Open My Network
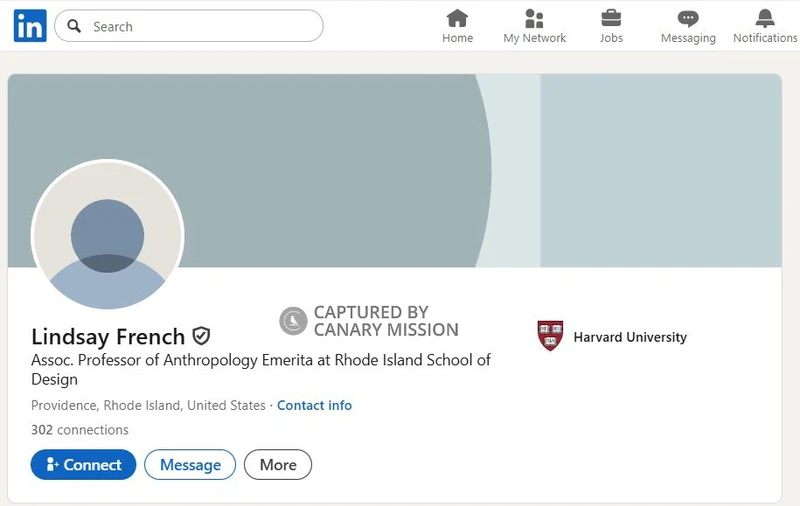This screenshot has height=506, width=800. (x=534, y=27)
